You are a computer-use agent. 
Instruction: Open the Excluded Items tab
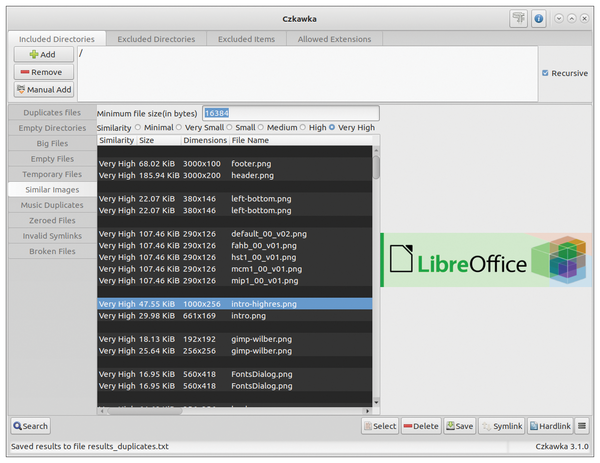[x=246, y=39]
